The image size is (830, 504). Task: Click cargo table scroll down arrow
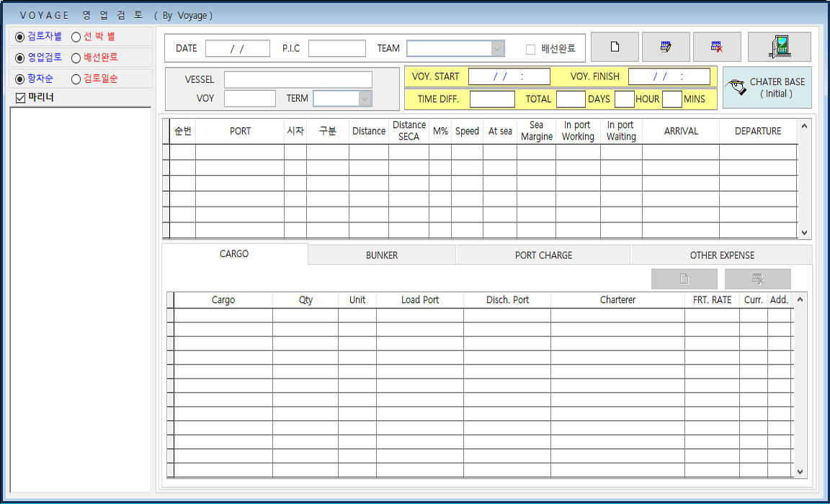(800, 471)
